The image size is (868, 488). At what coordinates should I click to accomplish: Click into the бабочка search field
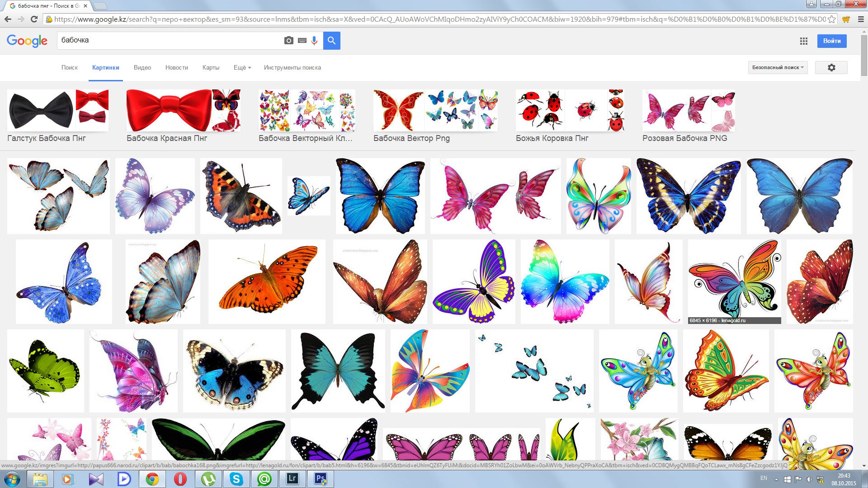point(167,40)
